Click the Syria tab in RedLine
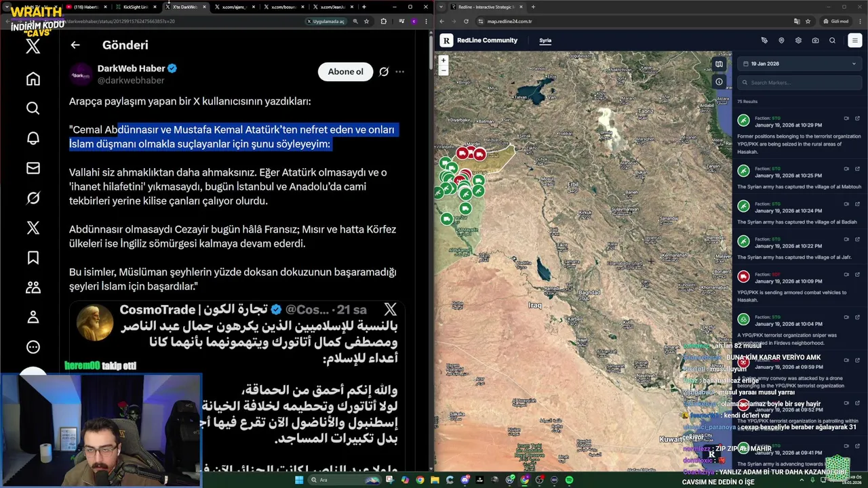Screen dimensions: 868x488 [545, 41]
